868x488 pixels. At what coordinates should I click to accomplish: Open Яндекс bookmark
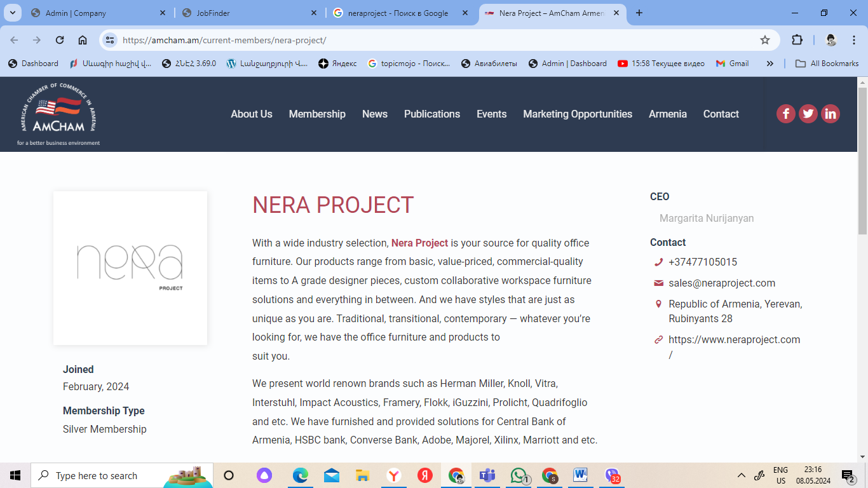point(337,64)
